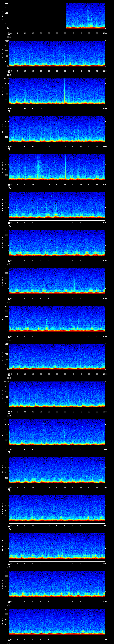The width and height of the screenshot is (114, 644).
Task: Click the 1000 Hz tick label on the 22:12:00 spectrogram
Action: click(x=6, y=117)
